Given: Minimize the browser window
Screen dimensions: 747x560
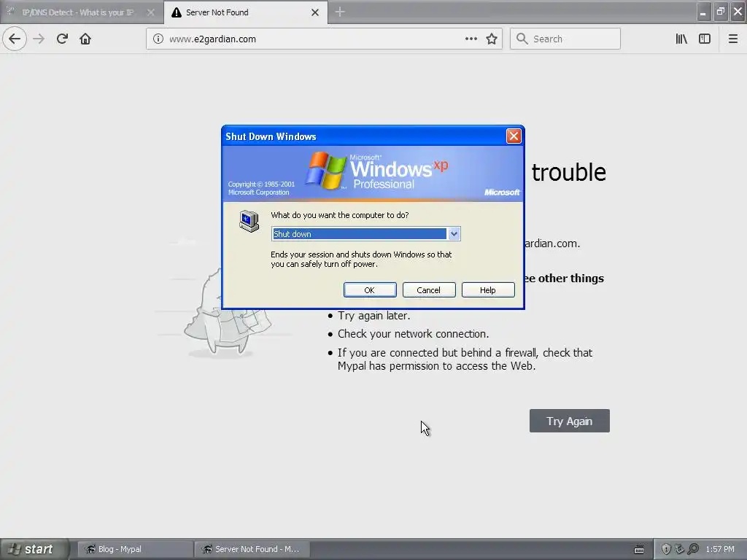Looking at the screenshot, I should click(x=703, y=12).
